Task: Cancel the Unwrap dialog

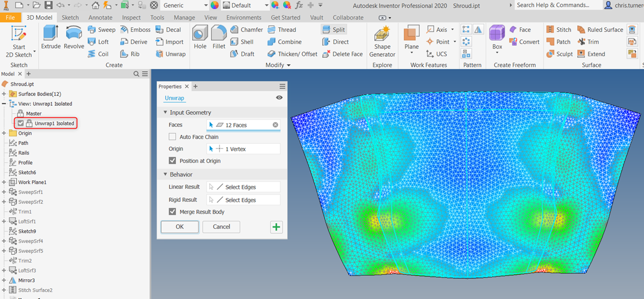Action: tap(221, 227)
